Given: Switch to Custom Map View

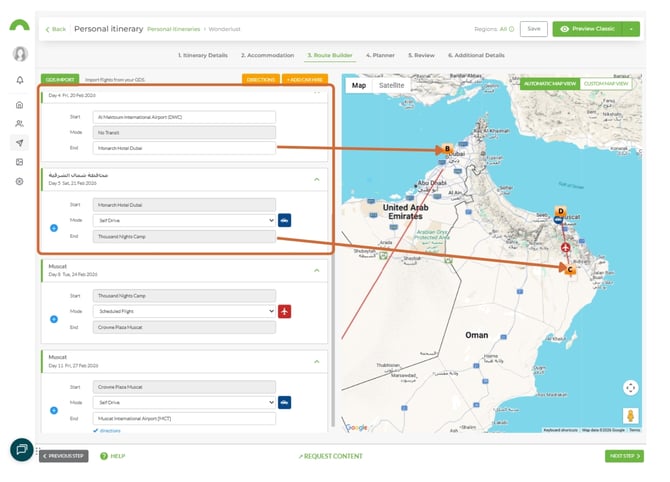Looking at the screenshot, I should (x=606, y=83).
